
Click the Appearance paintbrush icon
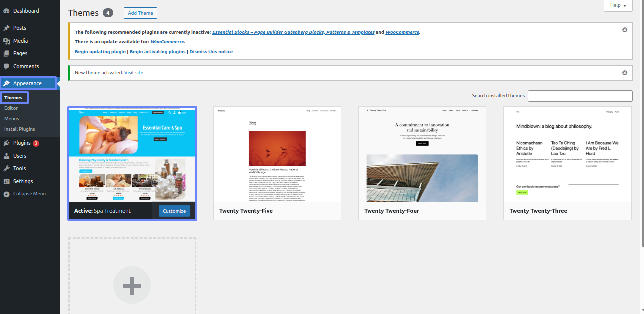[x=6, y=83]
